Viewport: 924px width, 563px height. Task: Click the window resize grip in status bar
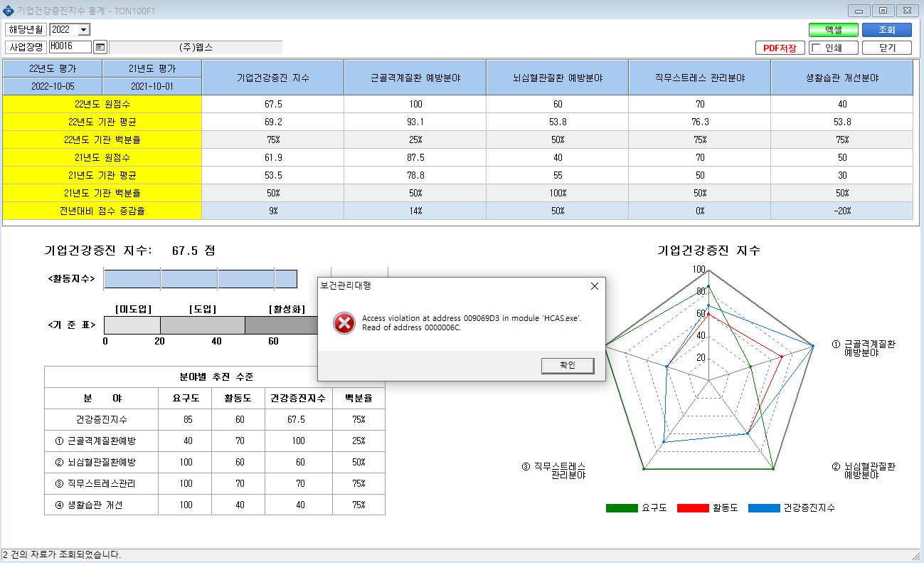(x=916, y=555)
